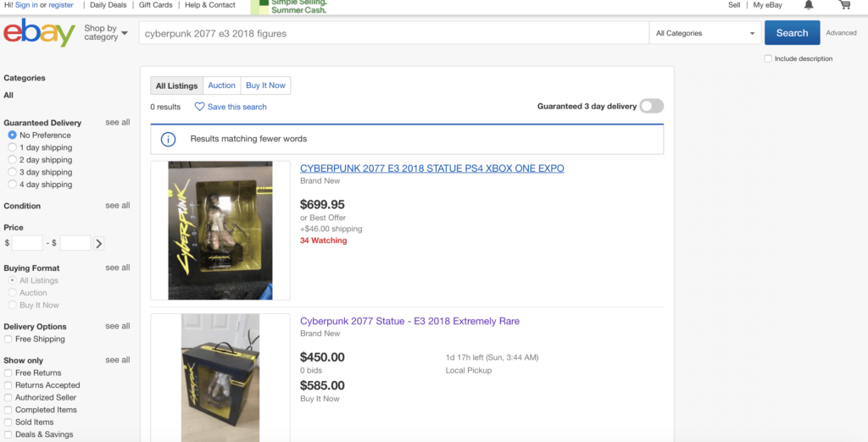Image resolution: width=868 pixels, height=442 pixels.
Task: Click the blue Search button
Action: [793, 33]
